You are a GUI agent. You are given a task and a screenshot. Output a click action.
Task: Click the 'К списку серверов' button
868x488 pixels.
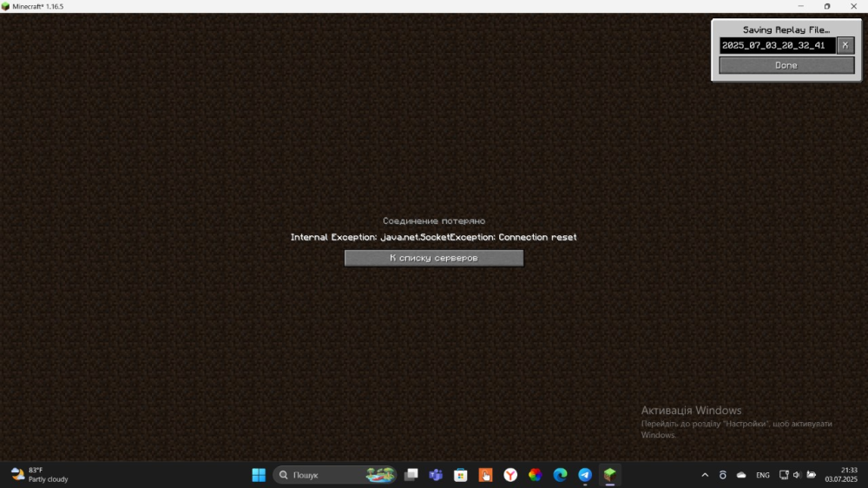(x=433, y=258)
